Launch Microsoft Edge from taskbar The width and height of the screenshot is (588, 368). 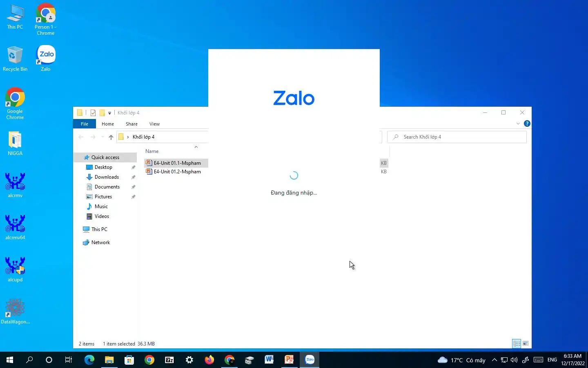(89, 360)
